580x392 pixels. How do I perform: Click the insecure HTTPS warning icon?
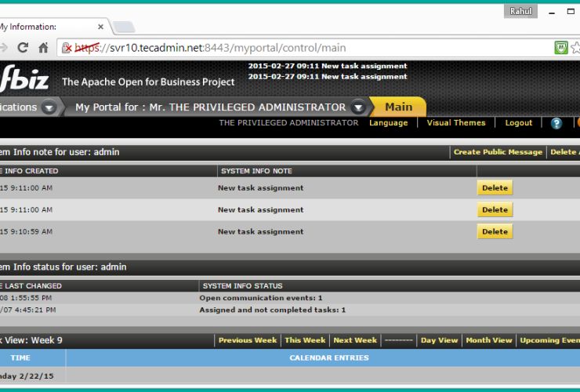(x=67, y=48)
